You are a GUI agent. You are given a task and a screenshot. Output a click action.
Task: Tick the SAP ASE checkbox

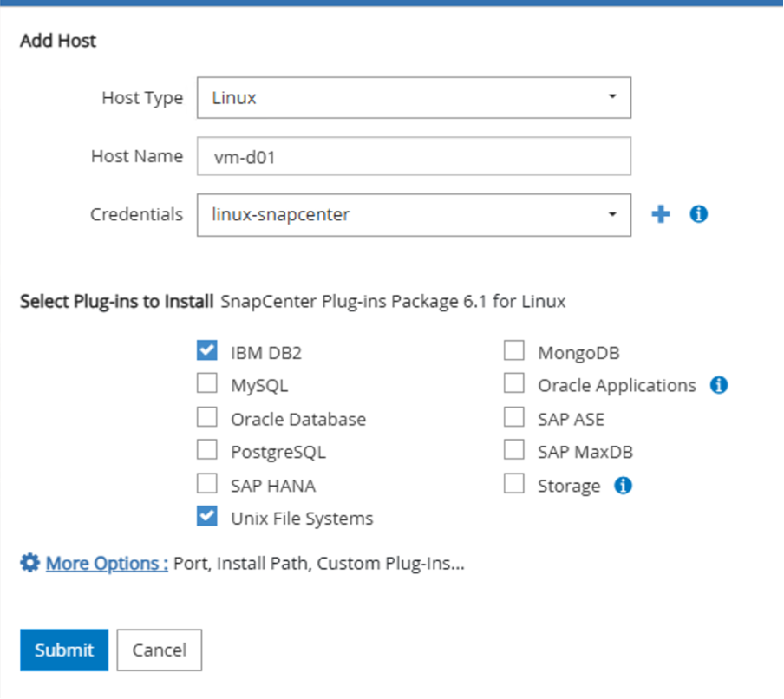tap(514, 418)
